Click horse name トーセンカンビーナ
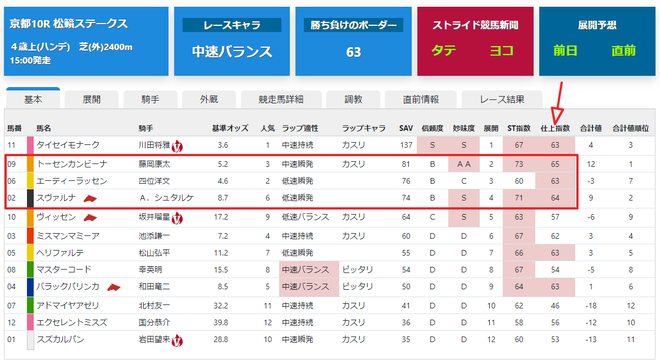 (72, 164)
